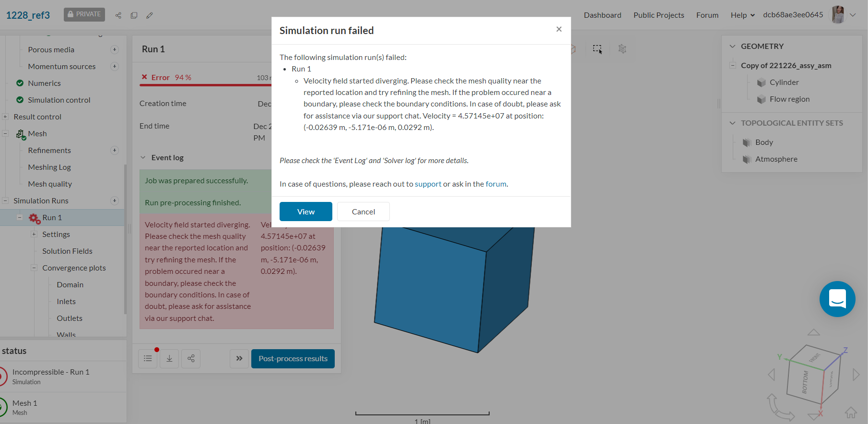Viewport: 868px width, 424px height.
Task: Open the run log list icon
Action: [148, 358]
